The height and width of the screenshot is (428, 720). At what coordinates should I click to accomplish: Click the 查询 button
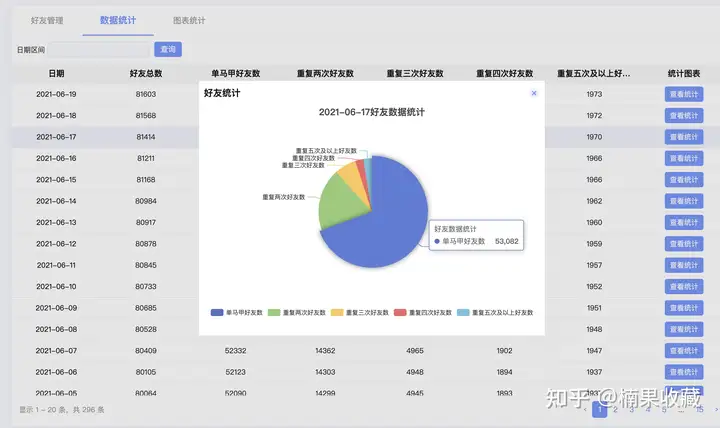coord(168,50)
